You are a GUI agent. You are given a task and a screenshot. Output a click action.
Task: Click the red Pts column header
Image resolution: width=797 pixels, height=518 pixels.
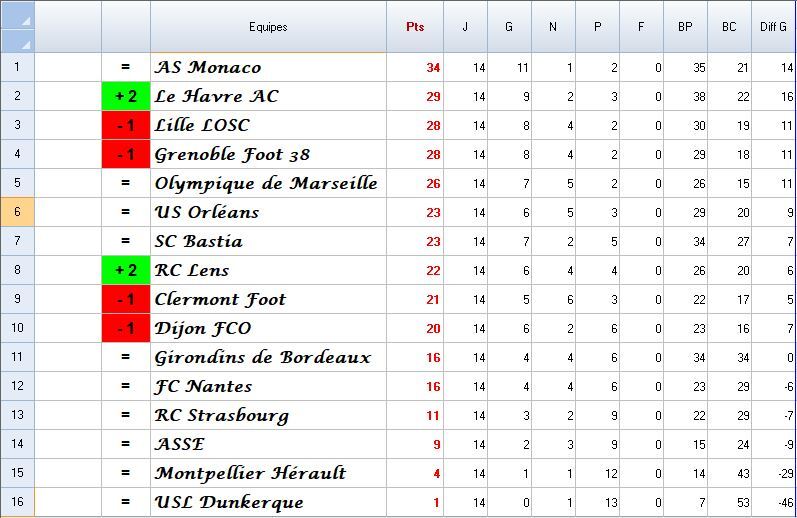pyautogui.click(x=415, y=27)
